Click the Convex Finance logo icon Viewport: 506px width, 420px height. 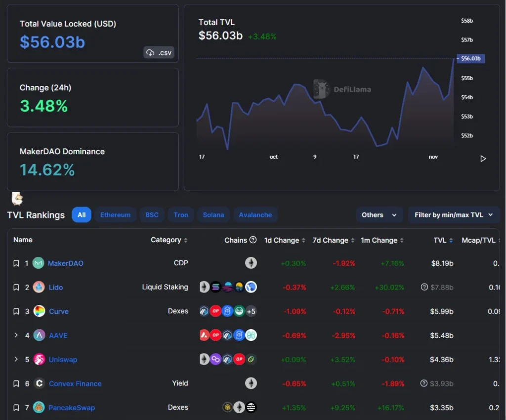click(39, 383)
